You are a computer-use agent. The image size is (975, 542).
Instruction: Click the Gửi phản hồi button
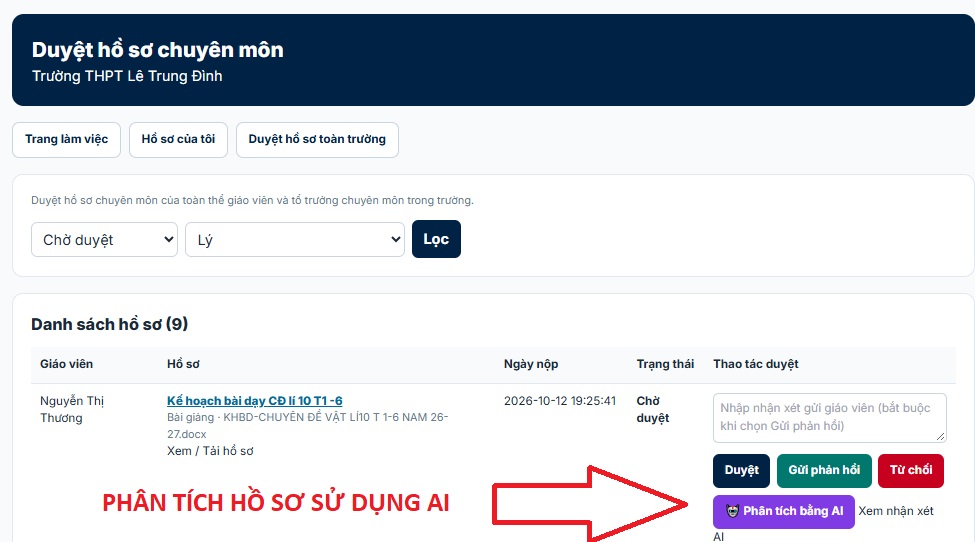point(824,470)
